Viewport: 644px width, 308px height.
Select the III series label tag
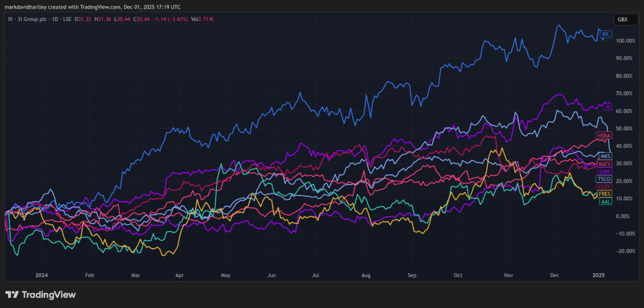tap(608, 107)
